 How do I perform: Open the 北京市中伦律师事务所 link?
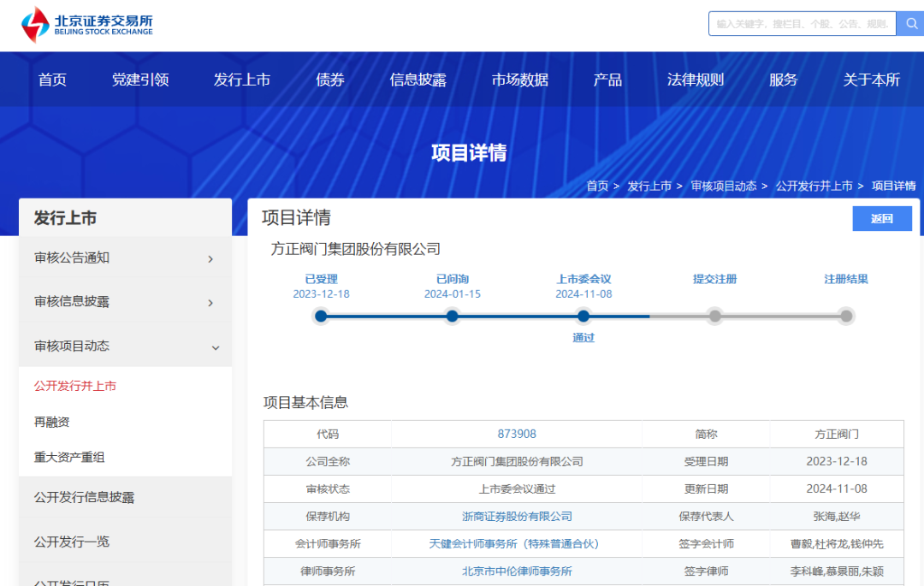coord(517,571)
